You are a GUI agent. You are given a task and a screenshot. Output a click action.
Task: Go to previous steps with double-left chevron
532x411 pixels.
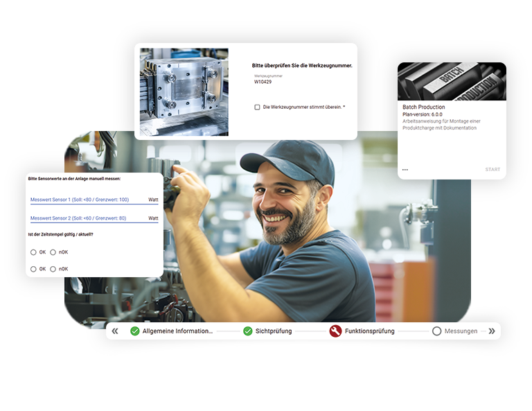tap(115, 331)
